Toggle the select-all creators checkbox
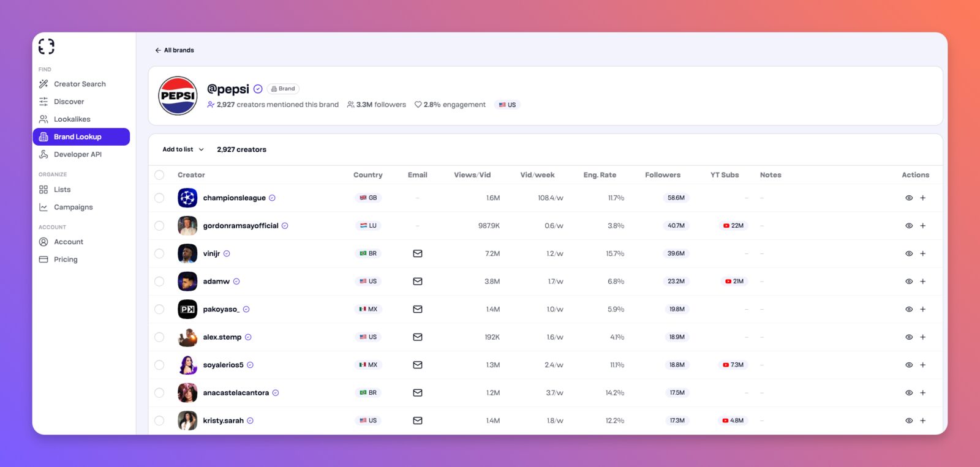This screenshot has width=980, height=467. (159, 175)
